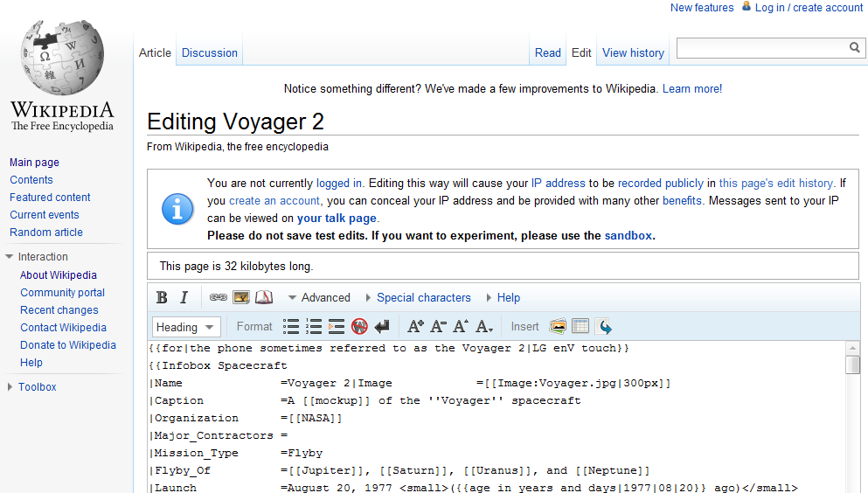The image size is (868, 493).
Task: Open the benefits link
Action: [x=682, y=201]
